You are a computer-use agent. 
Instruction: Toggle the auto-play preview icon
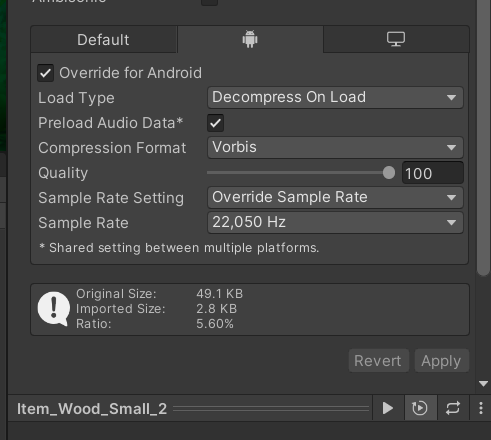click(420, 408)
